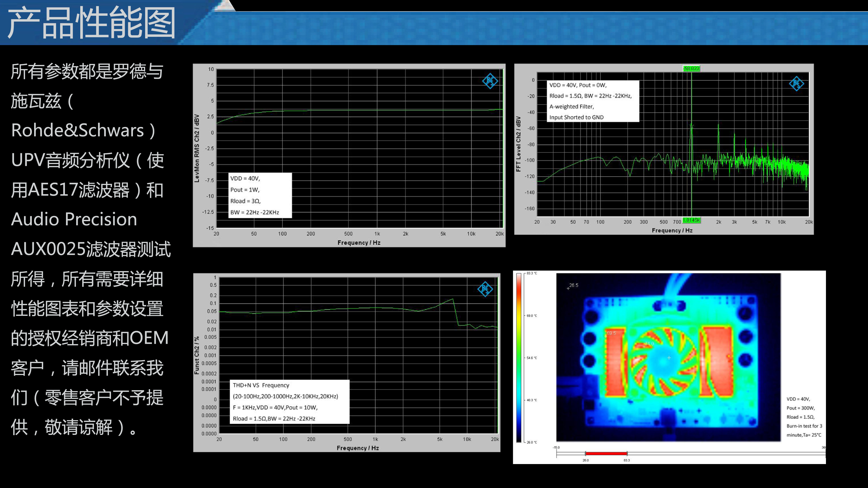Click the 26.0 left handle of range slider
This screenshot has width=868, height=488.
[586, 454]
